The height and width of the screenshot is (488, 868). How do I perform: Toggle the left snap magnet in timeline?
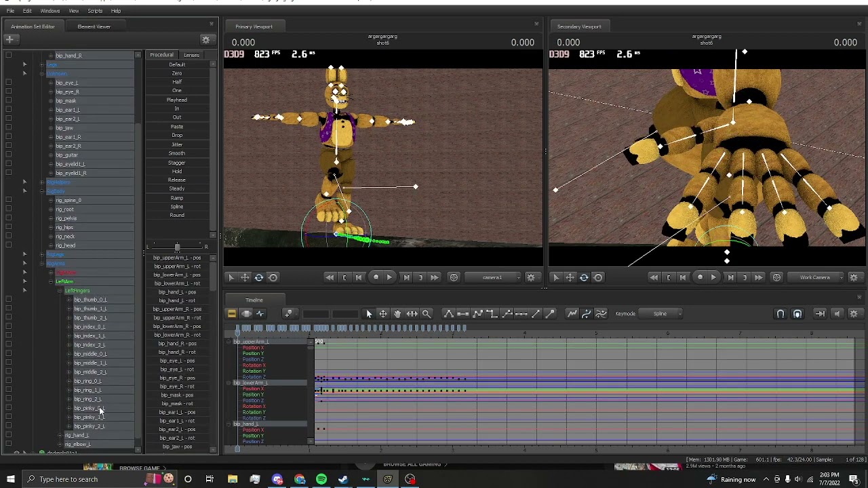(781, 314)
